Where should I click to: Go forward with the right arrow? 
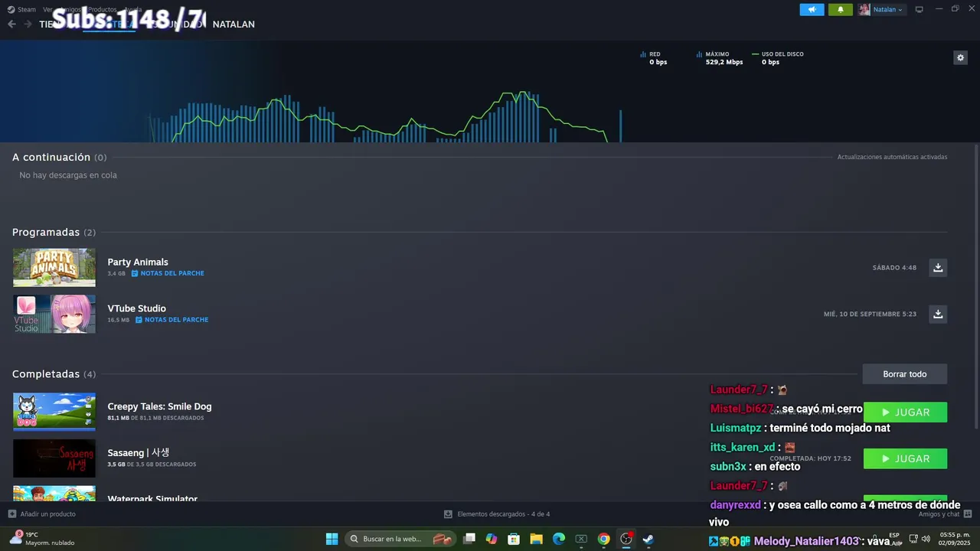pyautogui.click(x=28, y=24)
